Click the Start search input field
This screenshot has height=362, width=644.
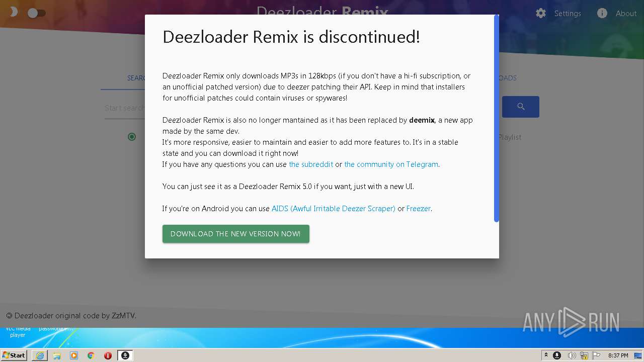(125, 108)
